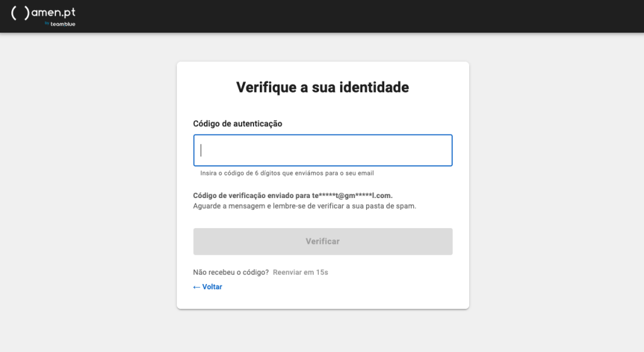
Task: Click the 'Reenviar em 15s' resend link
Action: (300, 273)
